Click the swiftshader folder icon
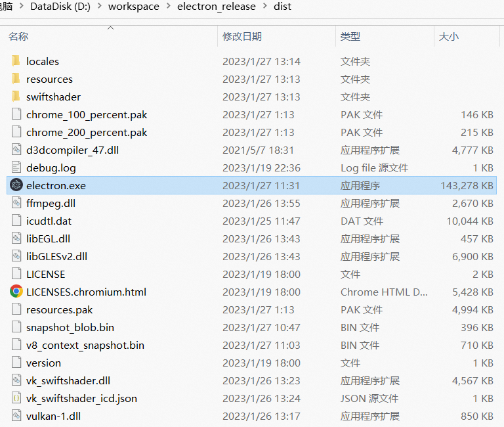504x427 pixels. click(16, 97)
